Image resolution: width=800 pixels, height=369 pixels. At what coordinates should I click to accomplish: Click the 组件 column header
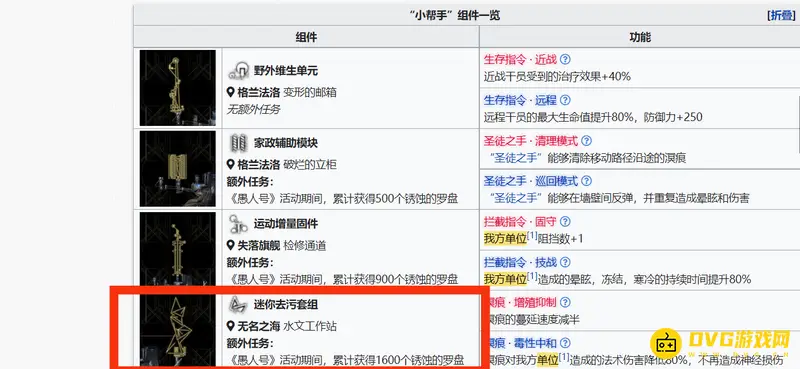[306, 37]
